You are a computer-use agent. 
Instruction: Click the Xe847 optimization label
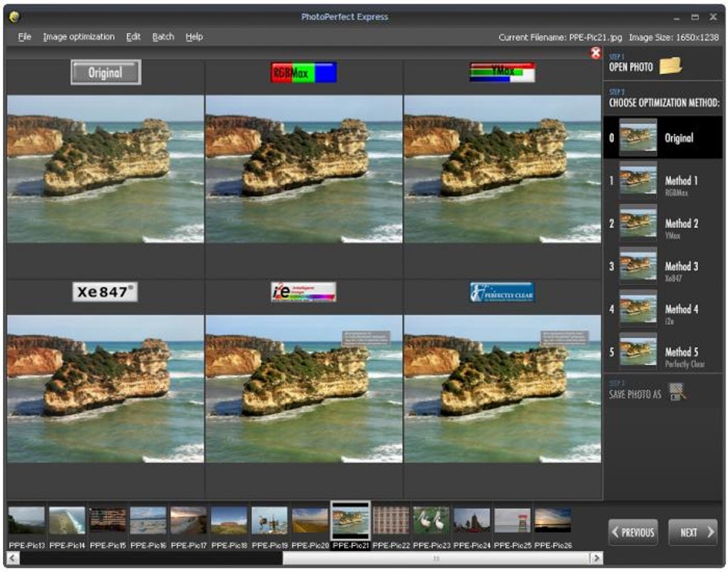tap(106, 293)
